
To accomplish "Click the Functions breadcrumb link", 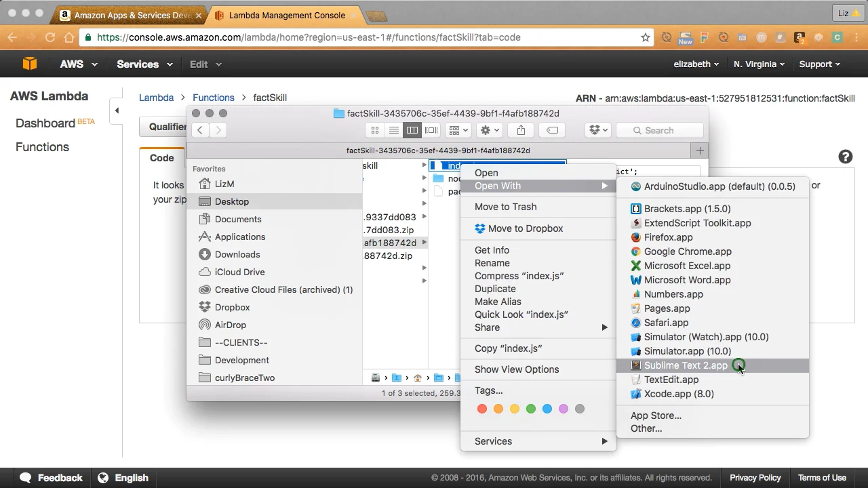I will 214,98.
